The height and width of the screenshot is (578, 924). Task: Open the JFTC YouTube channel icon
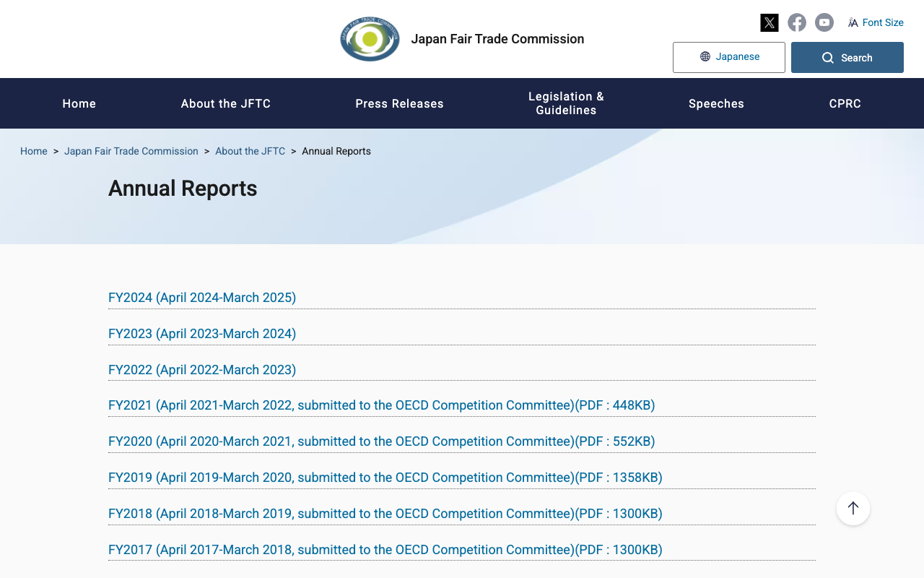(824, 22)
